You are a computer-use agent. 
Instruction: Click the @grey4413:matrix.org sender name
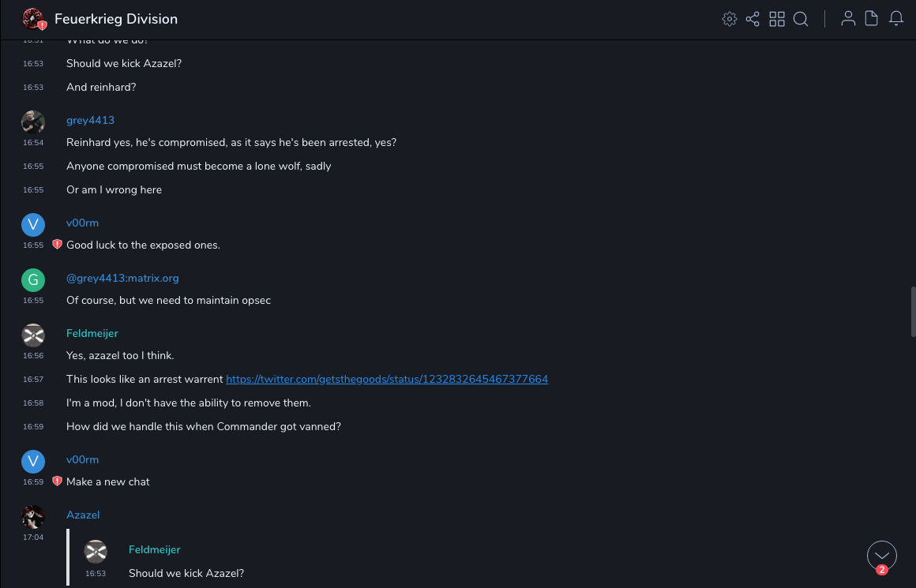(x=122, y=279)
